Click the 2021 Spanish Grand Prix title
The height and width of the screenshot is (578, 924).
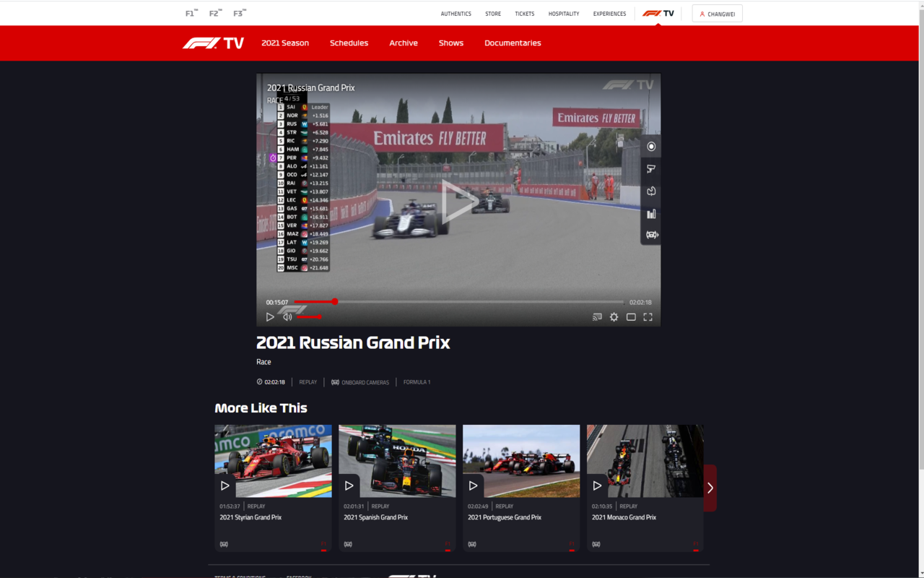point(375,517)
